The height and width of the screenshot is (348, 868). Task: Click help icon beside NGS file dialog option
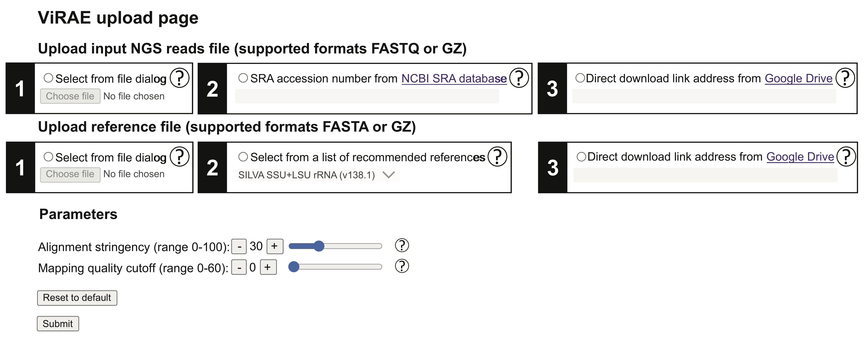(179, 78)
